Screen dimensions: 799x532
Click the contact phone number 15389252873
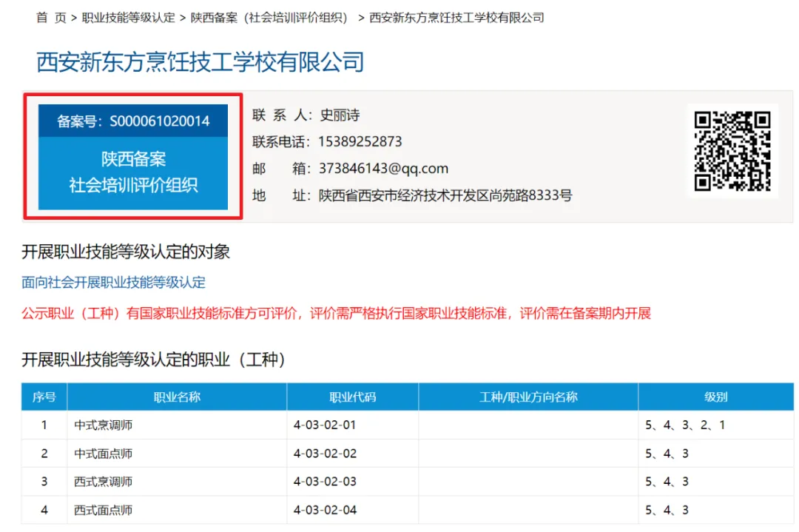coord(360,141)
